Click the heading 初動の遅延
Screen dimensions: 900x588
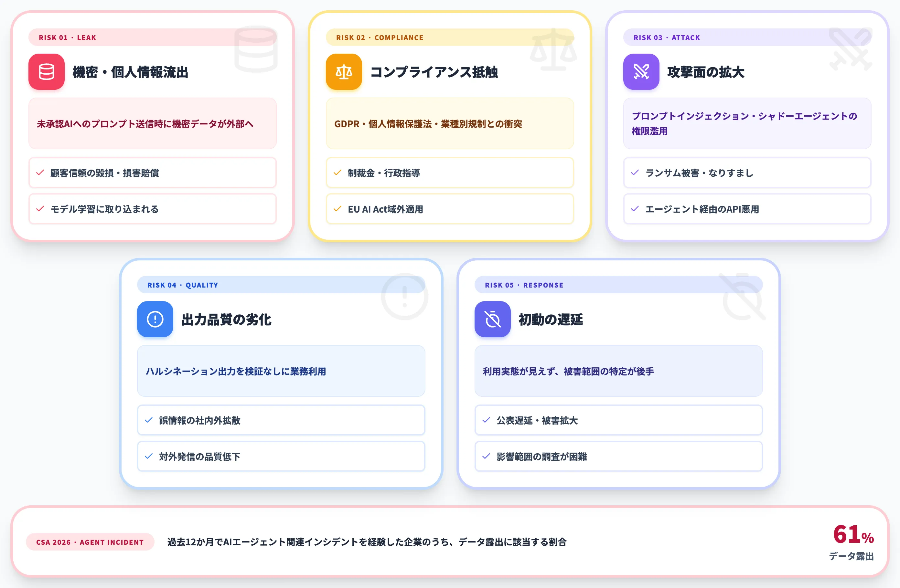tap(551, 319)
